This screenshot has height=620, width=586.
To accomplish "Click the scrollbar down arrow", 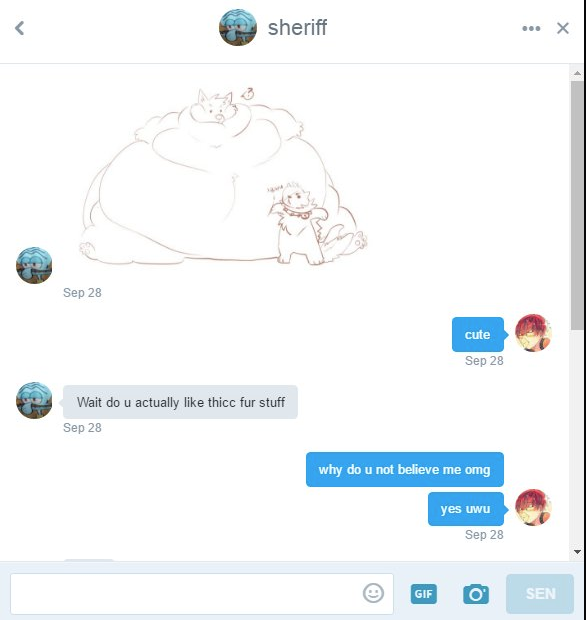I will pyautogui.click(x=577, y=552).
